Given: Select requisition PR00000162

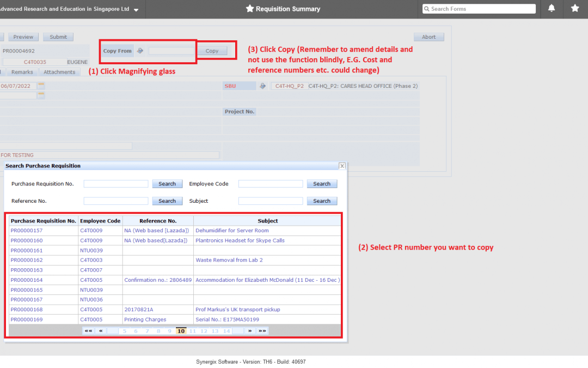Looking at the screenshot, I should tap(27, 260).
